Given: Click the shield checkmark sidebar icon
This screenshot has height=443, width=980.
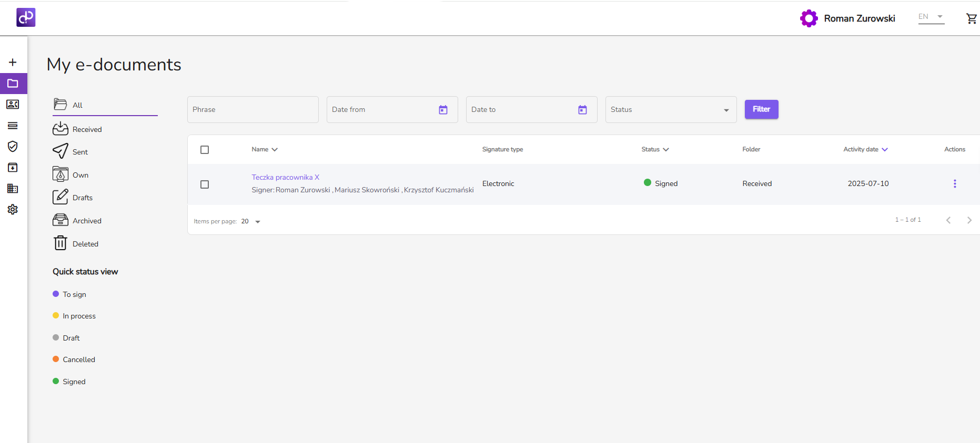Looking at the screenshot, I should coord(13,147).
